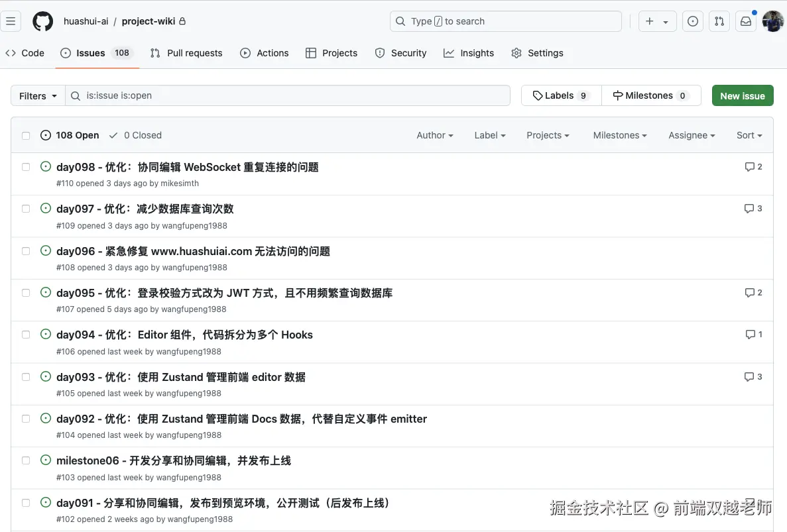The image size is (787, 532).
Task: Check the select-all issues checkbox
Action: pyautogui.click(x=25, y=134)
